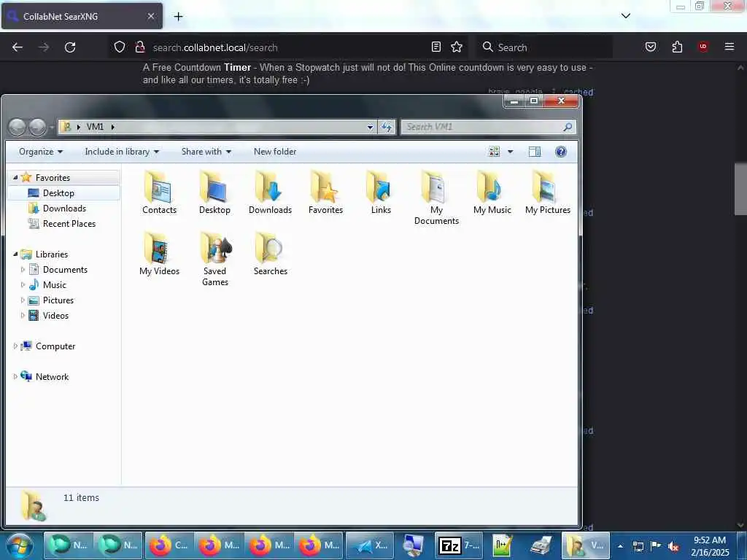
Task: Expand the path arrow after VM1
Action: pos(113,127)
